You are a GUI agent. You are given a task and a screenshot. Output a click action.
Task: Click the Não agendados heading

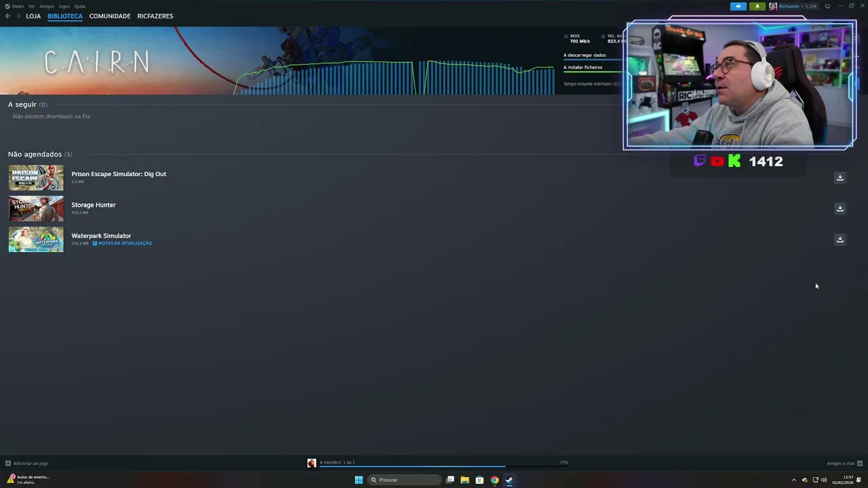[35, 155]
